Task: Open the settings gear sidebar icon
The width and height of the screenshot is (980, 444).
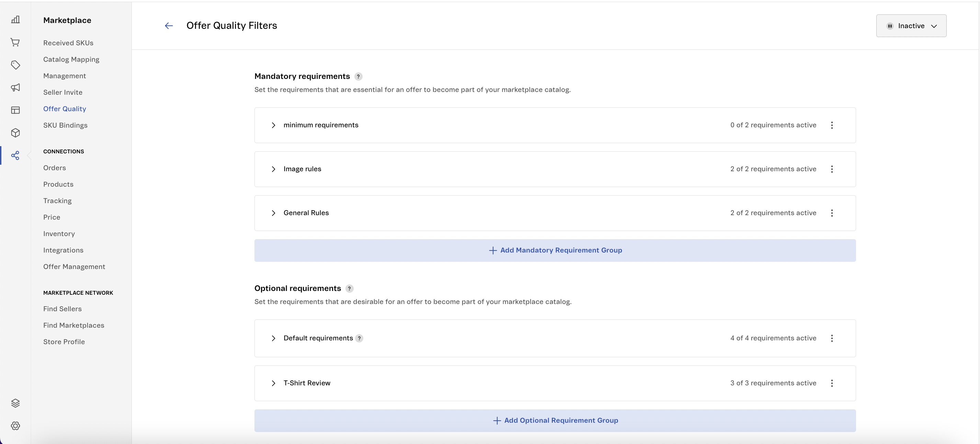Action: [15, 426]
